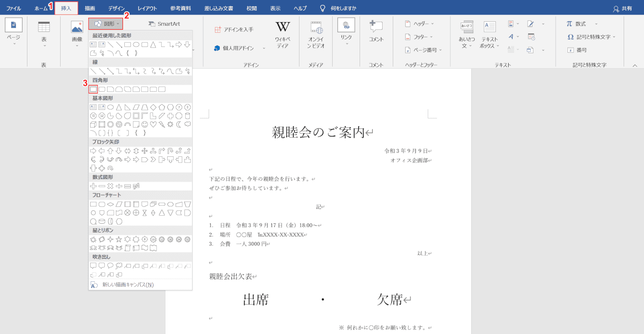This screenshot has width=644, height=334.
Task: Insert the sun shape from 基本図形
Action: [170, 124]
